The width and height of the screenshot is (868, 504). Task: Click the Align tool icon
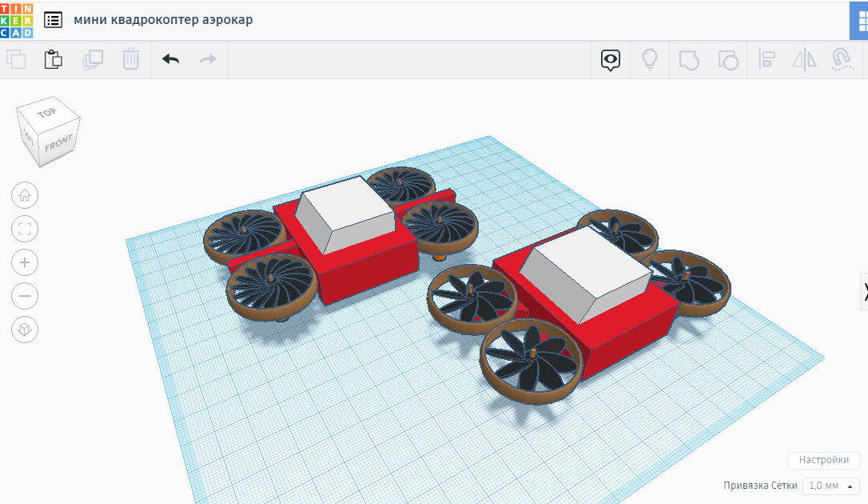pyautogui.click(x=766, y=59)
